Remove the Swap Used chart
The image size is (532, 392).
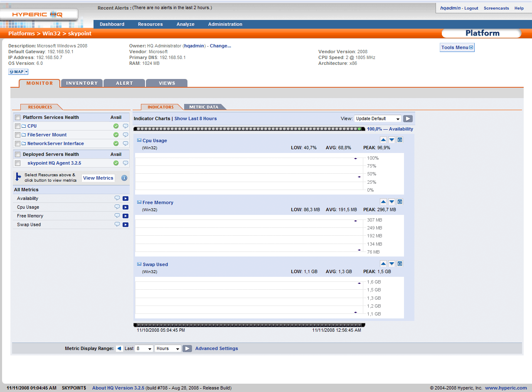click(400, 264)
